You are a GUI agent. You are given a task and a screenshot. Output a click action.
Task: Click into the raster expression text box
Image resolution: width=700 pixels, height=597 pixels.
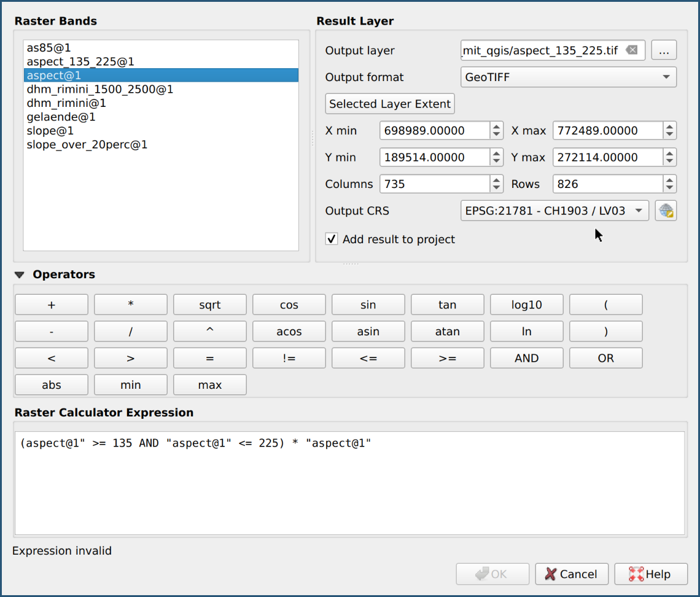click(349, 485)
